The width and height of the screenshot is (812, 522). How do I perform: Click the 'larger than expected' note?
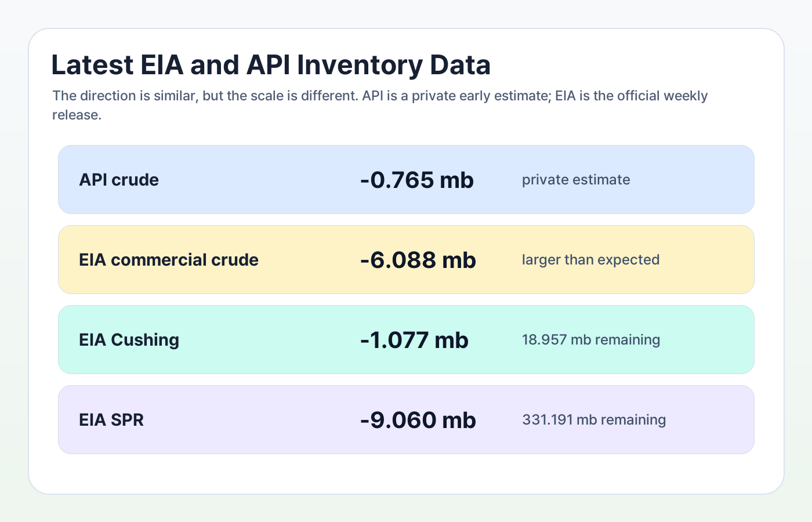click(590, 260)
